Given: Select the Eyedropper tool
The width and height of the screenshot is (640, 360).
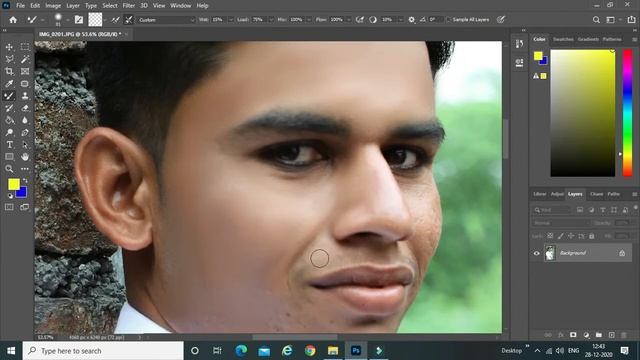Looking at the screenshot, I should pyautogui.click(x=9, y=84).
